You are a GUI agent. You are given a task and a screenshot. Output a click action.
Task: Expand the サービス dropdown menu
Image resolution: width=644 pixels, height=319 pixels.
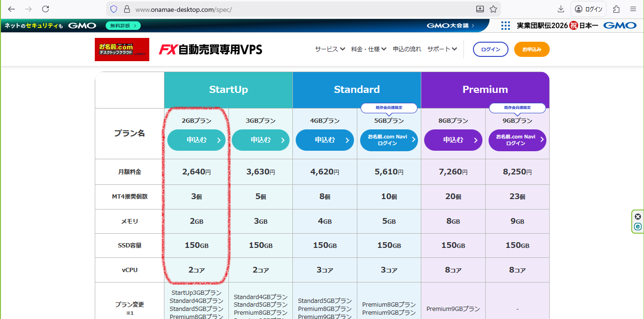tap(330, 49)
